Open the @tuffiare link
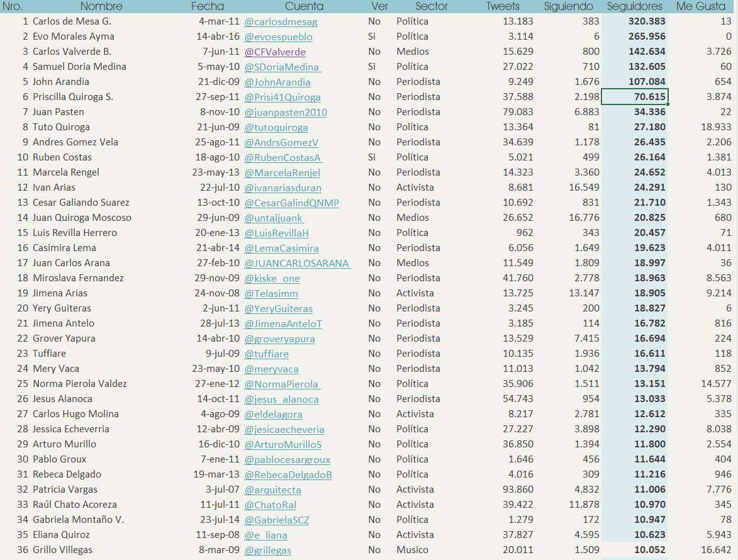 [266, 354]
